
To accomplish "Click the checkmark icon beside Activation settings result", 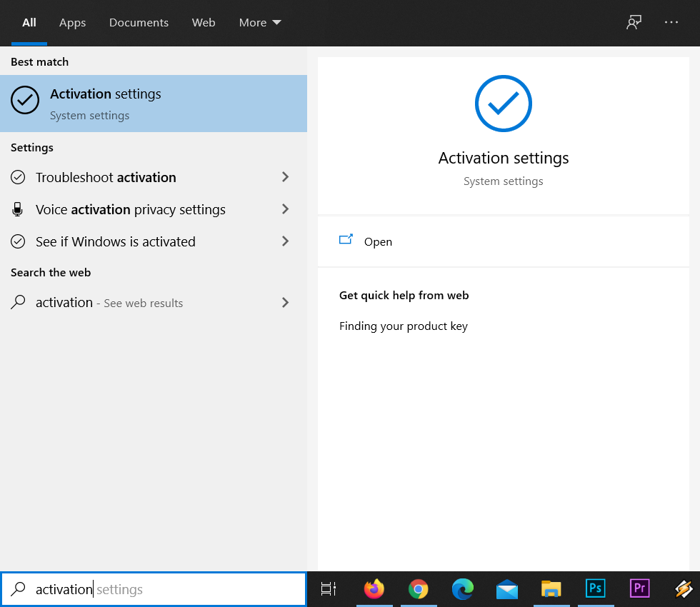I will [25, 100].
